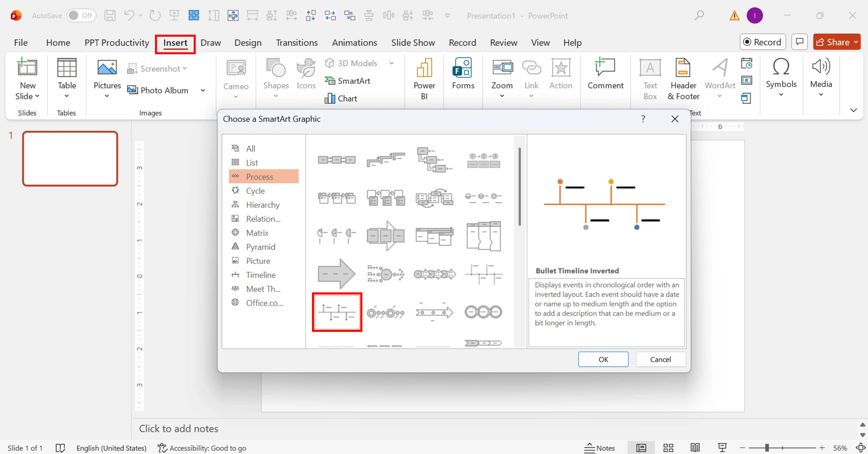
Task: Open Header & Footer
Action: (x=683, y=79)
